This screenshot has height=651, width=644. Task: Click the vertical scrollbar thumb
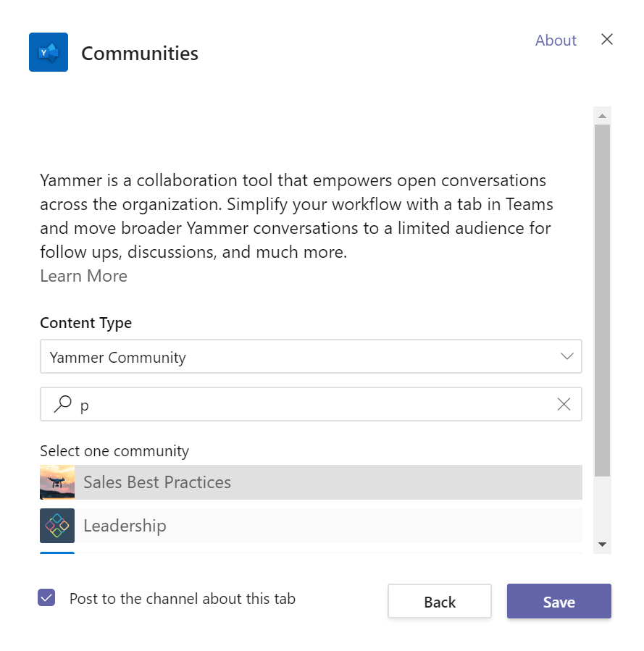[602, 300]
